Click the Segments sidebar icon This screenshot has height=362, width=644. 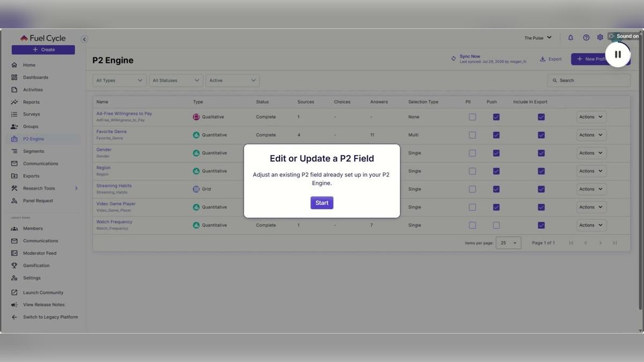coord(14,151)
